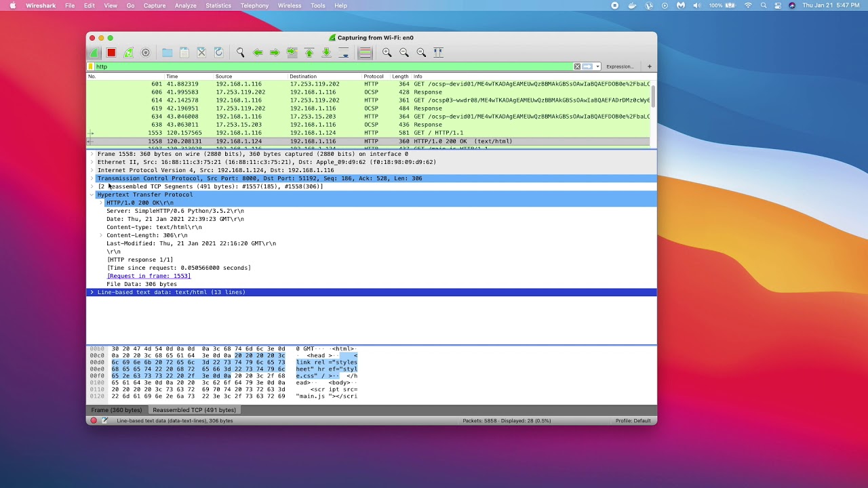
Task: Click the Find a packet magnifier
Action: pos(240,52)
